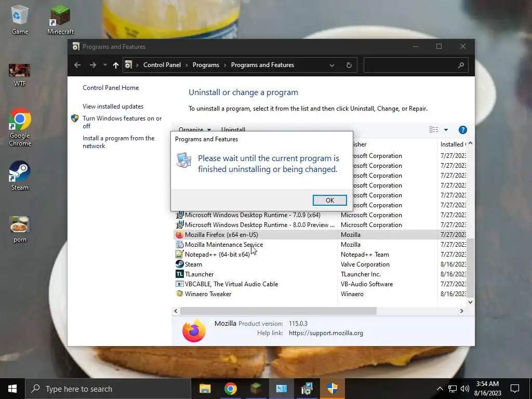Screen dimensions: 532x399
Task: Expand the address bar history dropdown
Action: pyautogui.click(x=332, y=65)
